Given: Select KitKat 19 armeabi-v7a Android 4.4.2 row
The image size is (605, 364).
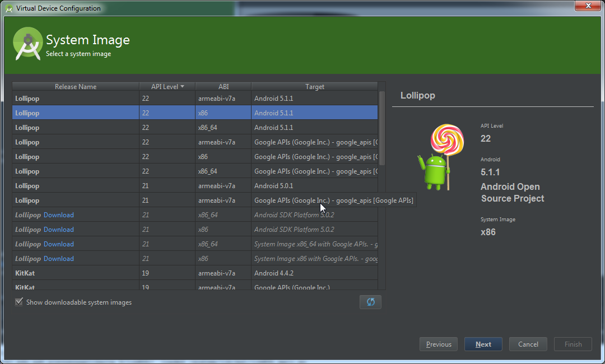Looking at the screenshot, I should (x=195, y=273).
